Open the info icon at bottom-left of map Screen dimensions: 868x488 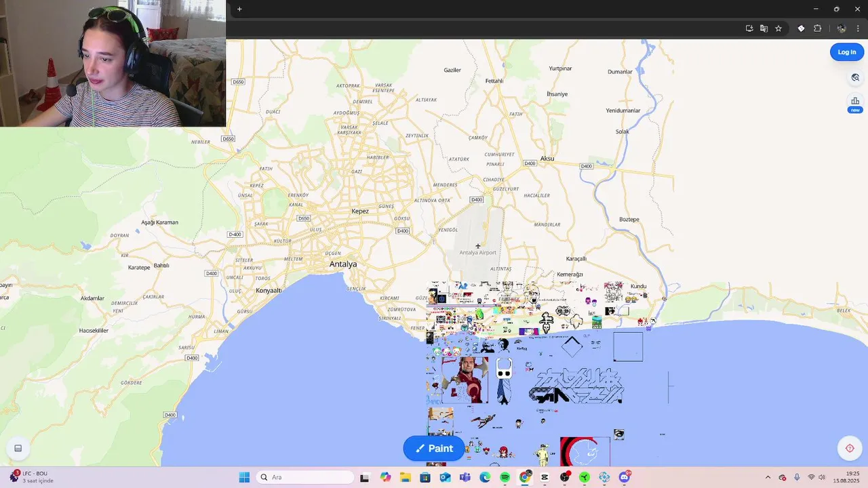pyautogui.click(x=18, y=448)
